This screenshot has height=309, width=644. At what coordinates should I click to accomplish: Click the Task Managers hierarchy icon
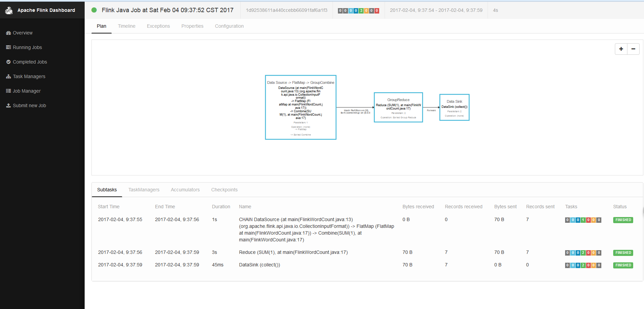point(8,76)
